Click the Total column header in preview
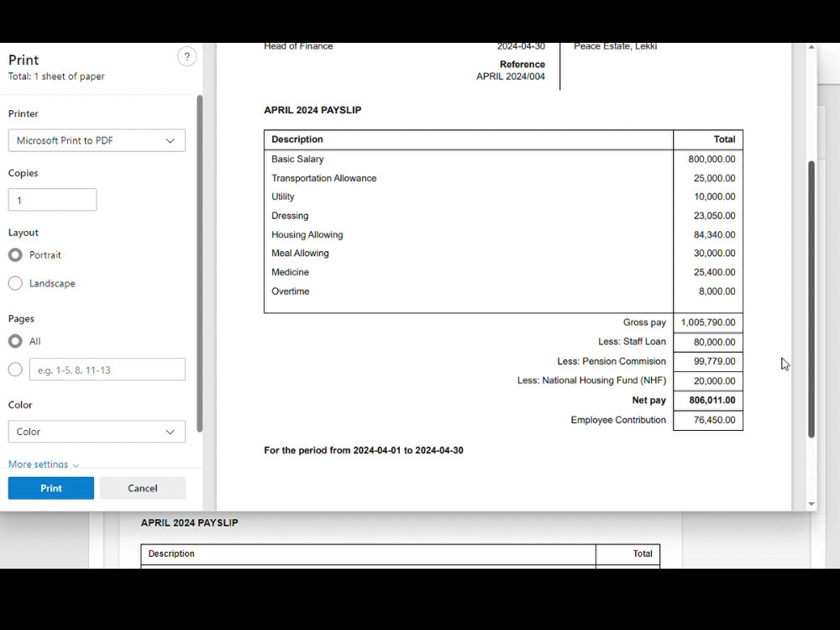840x630 pixels. 724,139
